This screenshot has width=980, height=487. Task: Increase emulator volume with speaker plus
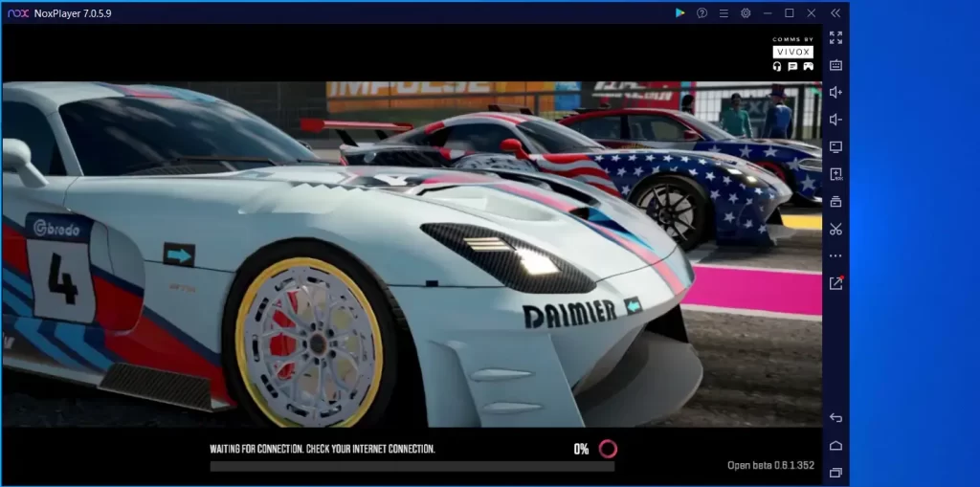835,93
